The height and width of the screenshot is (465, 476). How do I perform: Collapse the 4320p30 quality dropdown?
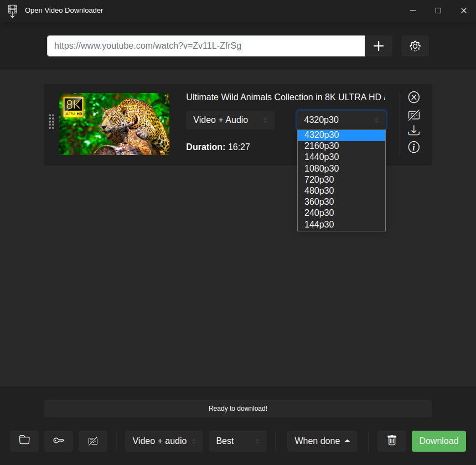pos(341,120)
